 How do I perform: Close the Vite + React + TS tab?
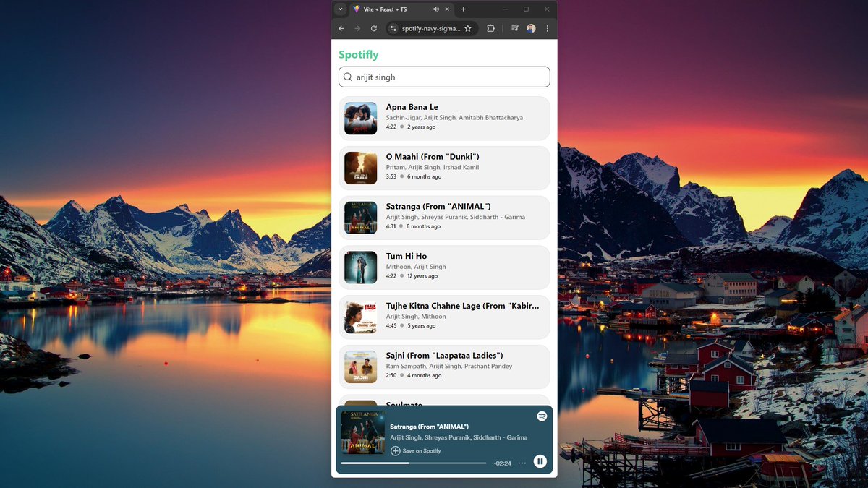[x=447, y=9]
